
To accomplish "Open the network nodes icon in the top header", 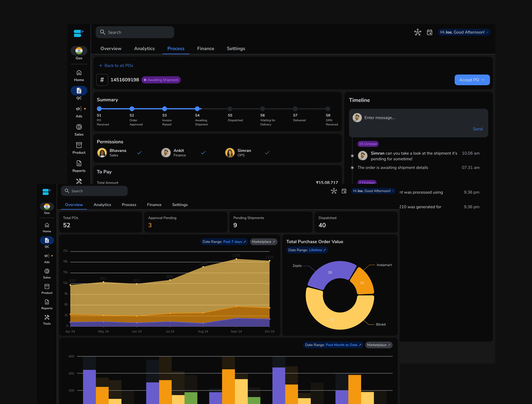I will pyautogui.click(x=418, y=32).
